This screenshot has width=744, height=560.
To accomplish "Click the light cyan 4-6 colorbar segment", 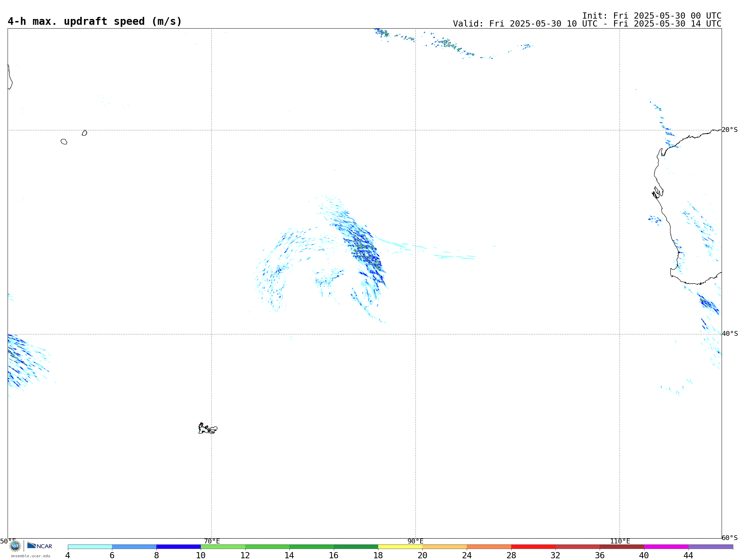I will click(x=90, y=547).
